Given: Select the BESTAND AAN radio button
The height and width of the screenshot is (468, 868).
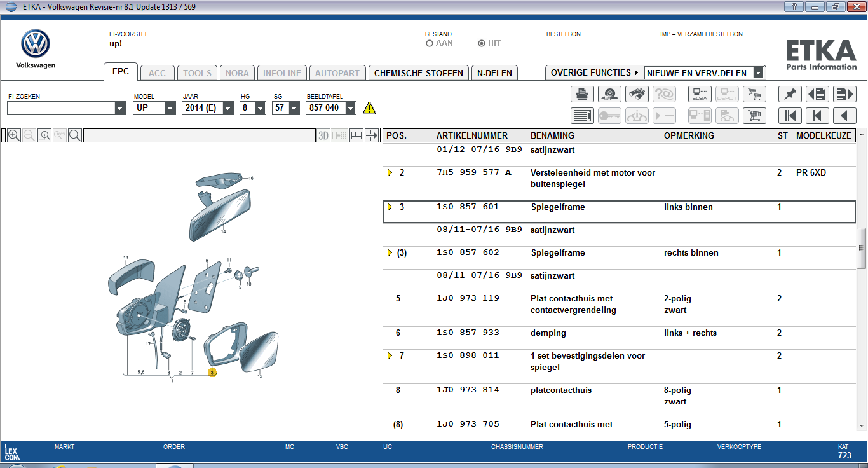Looking at the screenshot, I should (x=430, y=44).
